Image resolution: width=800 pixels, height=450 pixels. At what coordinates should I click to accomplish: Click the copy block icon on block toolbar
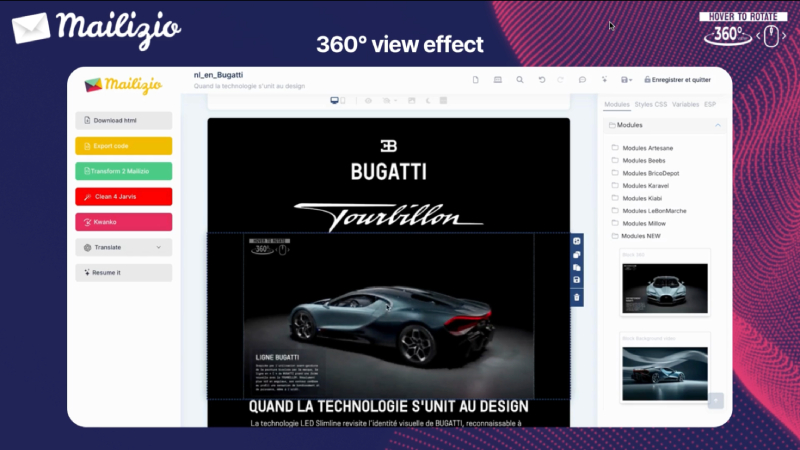click(x=577, y=267)
